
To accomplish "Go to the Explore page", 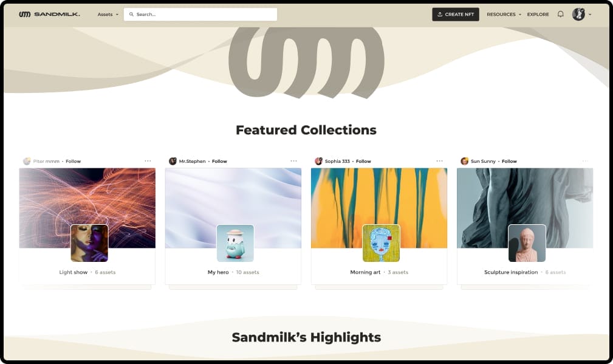I will click(538, 15).
